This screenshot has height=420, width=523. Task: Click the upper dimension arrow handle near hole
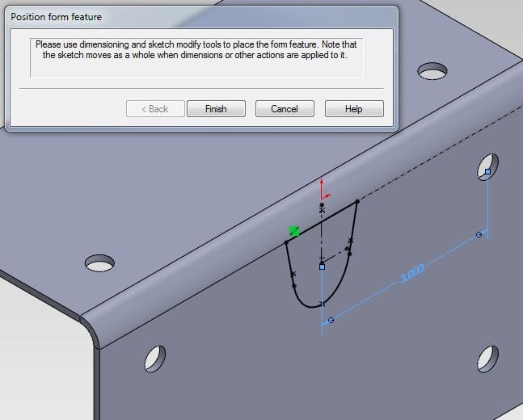[x=479, y=235]
